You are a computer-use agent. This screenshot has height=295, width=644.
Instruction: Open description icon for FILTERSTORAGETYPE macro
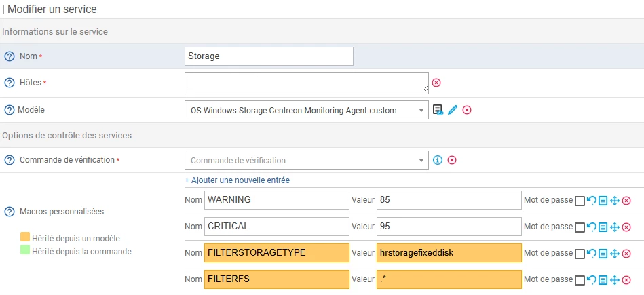(603, 253)
